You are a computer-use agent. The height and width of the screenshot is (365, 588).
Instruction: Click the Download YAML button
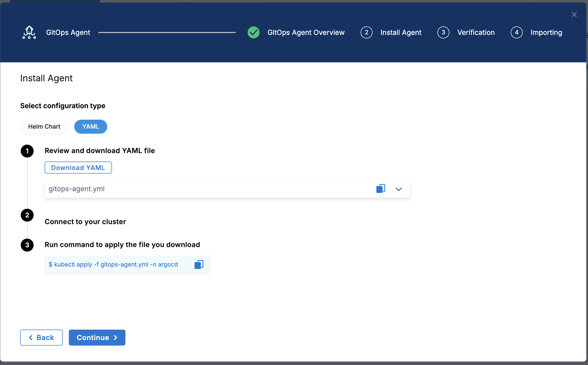(x=78, y=168)
